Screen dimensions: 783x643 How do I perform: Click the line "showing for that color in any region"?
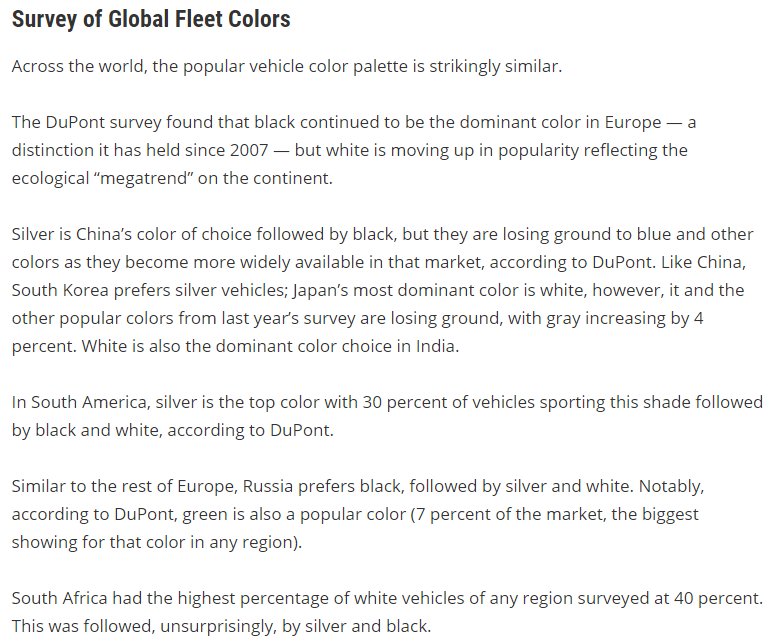coord(157,542)
